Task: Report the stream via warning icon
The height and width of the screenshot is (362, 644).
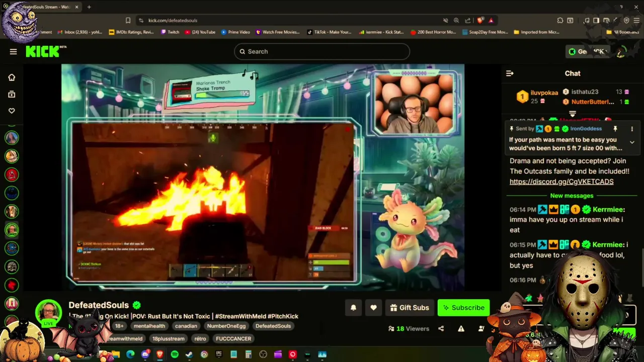Action: coord(461,329)
